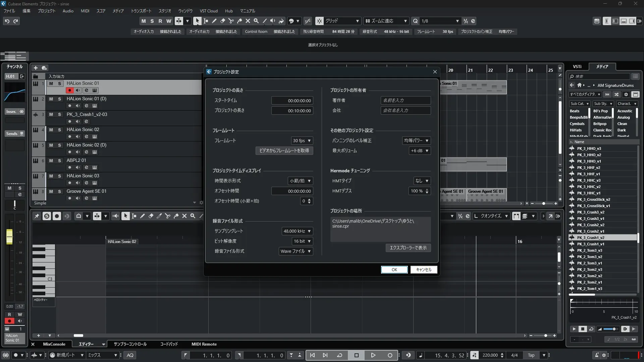This screenshot has width=644, height=362.
Task: Click the OK button in project settings
Action: pyautogui.click(x=394, y=269)
